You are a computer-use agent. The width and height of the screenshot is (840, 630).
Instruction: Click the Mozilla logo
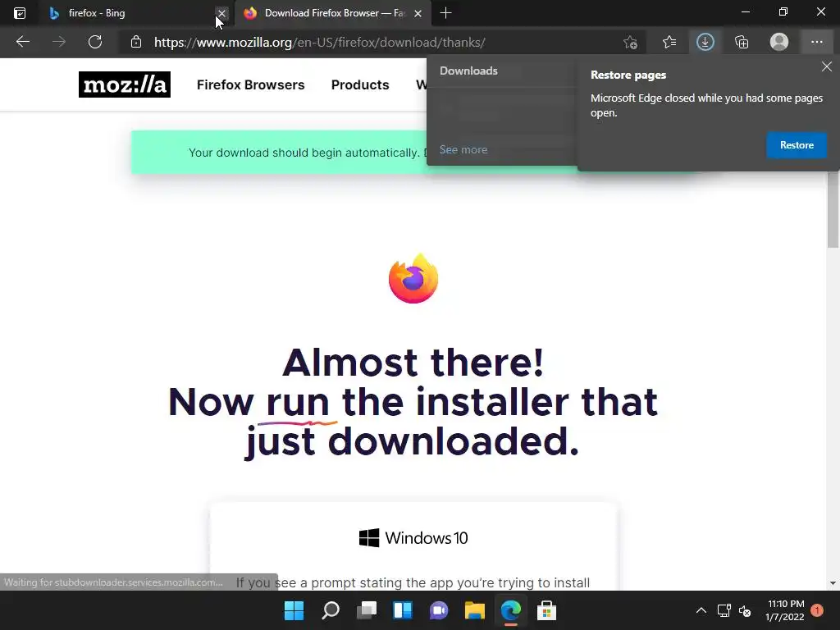coord(125,84)
